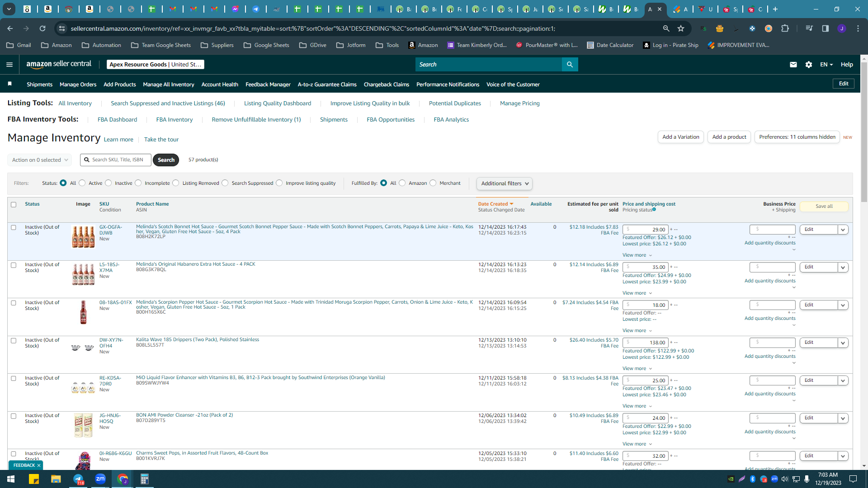Choose Active status radio filter

(82, 183)
